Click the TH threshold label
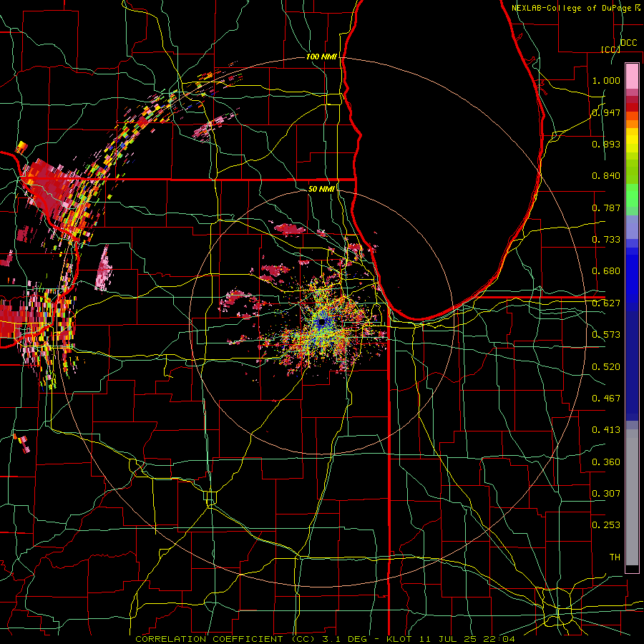This screenshot has width=644, height=644. point(615,557)
